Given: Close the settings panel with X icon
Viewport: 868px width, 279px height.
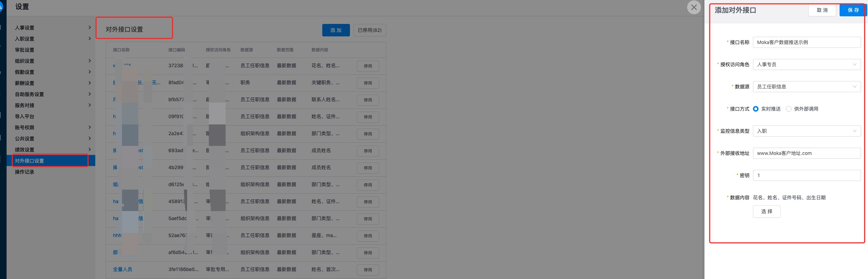Looking at the screenshot, I should click(x=694, y=7).
